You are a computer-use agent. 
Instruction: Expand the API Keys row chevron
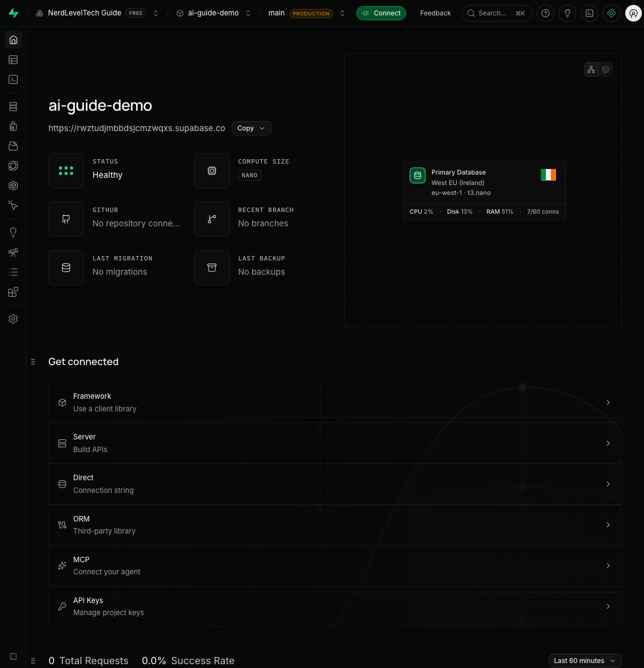608,606
